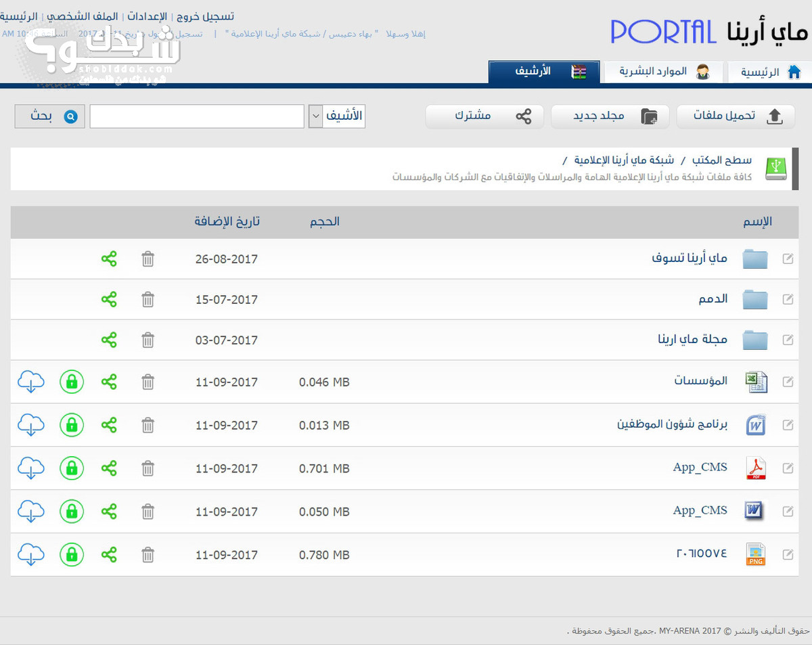This screenshot has height=645, width=812.
Task: Open the App_CMS Word document icon
Action: tap(755, 511)
